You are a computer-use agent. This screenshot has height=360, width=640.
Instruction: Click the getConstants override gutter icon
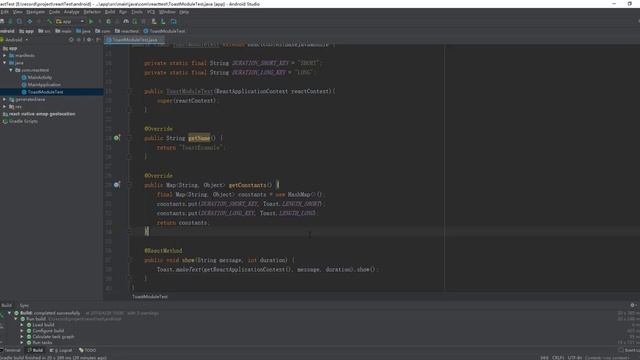pyautogui.click(x=117, y=185)
